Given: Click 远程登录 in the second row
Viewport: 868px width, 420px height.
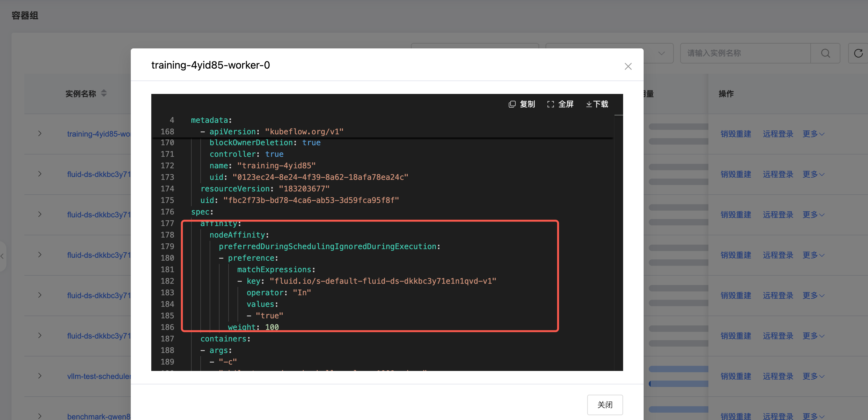Looking at the screenshot, I should point(778,174).
